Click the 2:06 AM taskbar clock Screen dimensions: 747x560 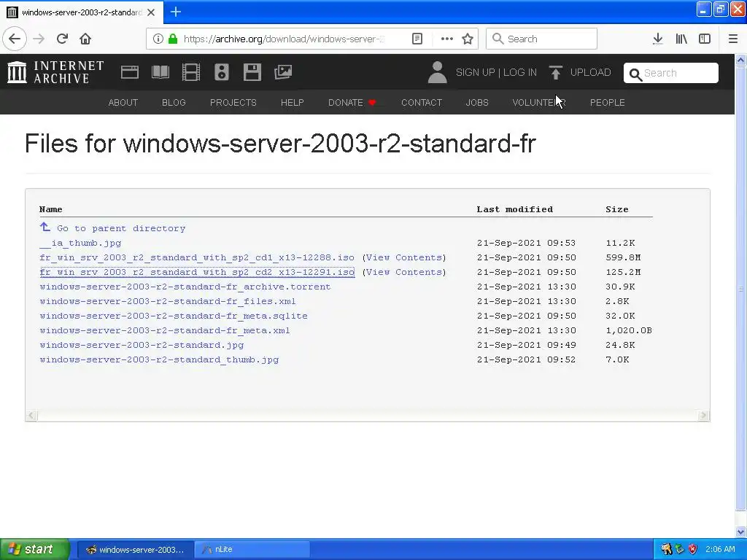point(720,549)
